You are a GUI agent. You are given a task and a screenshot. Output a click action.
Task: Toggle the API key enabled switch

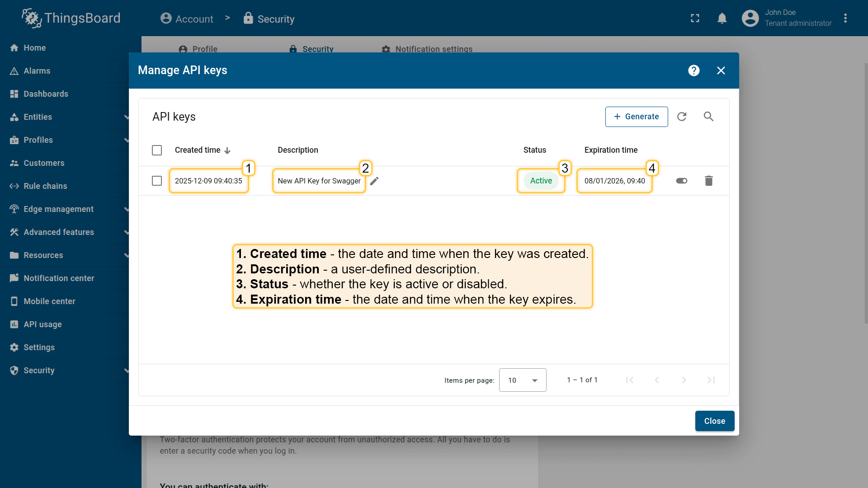681,181
